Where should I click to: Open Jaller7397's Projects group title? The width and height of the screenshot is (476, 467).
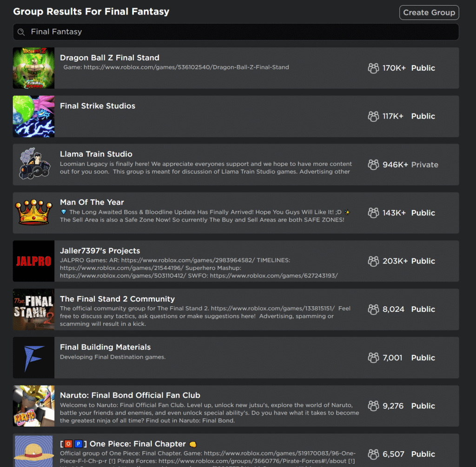pyautogui.click(x=100, y=251)
